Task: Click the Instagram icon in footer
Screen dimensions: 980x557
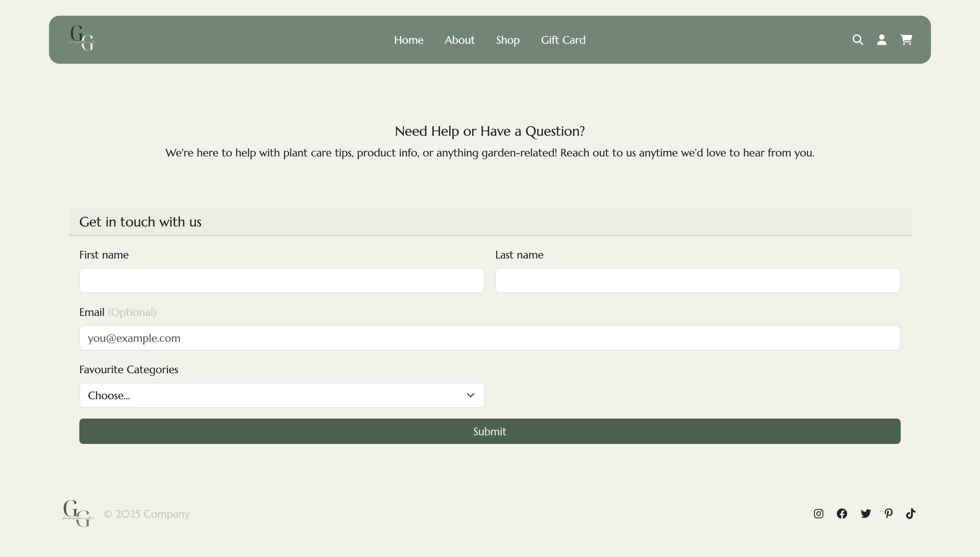Action: 818,513
